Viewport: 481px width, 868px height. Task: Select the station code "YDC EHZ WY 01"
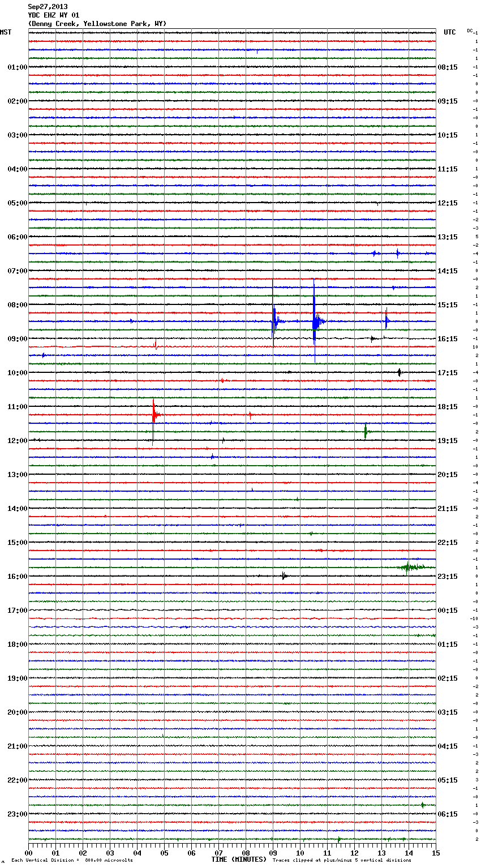pos(54,15)
